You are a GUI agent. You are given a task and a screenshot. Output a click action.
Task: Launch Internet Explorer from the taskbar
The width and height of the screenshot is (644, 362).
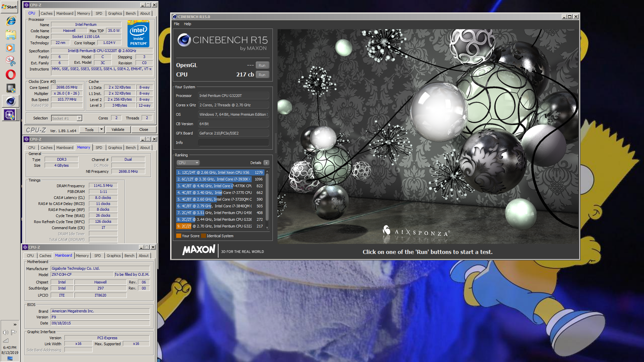[11, 21]
